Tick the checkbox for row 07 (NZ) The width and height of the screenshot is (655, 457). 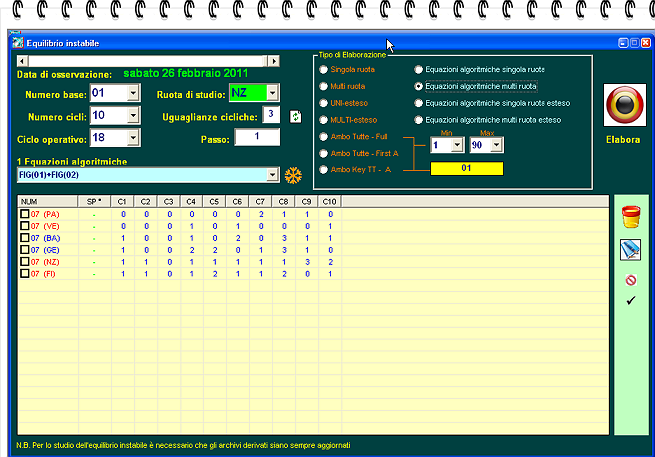pyautogui.click(x=25, y=261)
